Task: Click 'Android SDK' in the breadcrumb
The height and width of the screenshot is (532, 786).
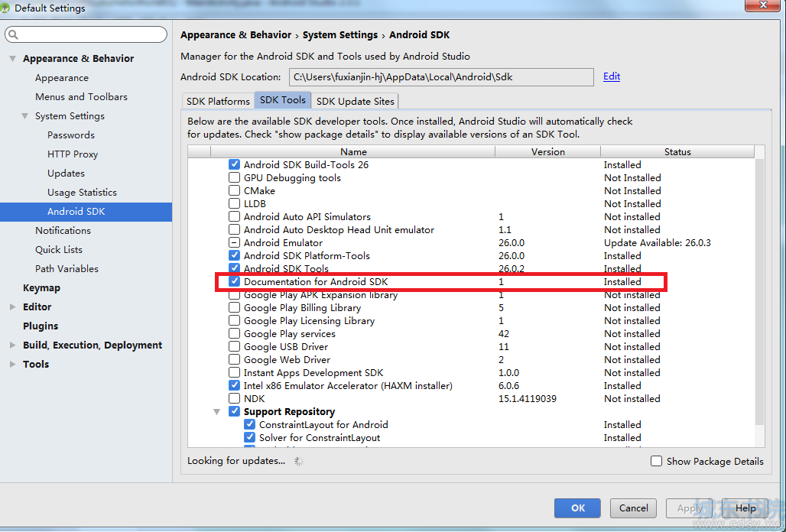Action: click(x=420, y=35)
